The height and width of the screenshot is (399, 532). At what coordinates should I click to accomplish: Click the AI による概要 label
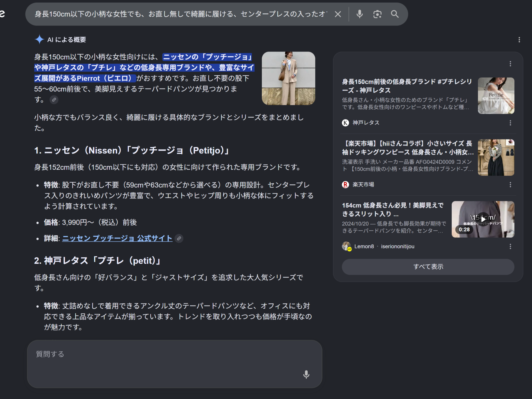click(66, 40)
